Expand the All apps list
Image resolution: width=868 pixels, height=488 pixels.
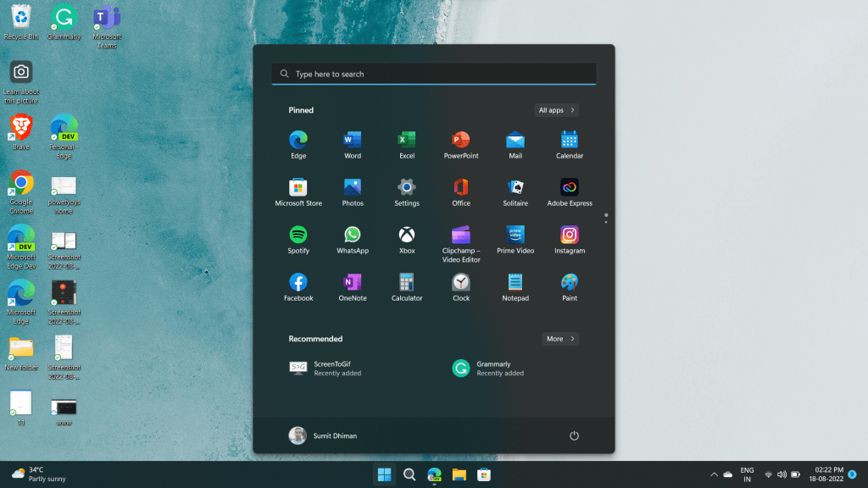[x=556, y=110]
